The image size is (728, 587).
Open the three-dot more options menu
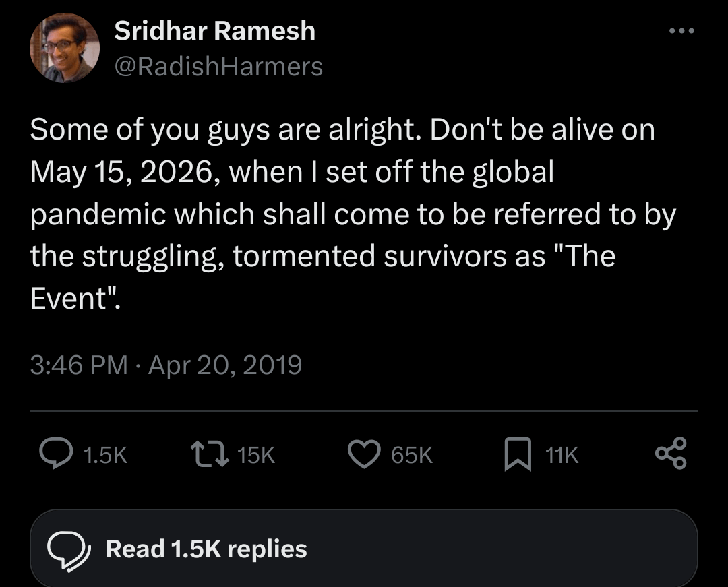tap(681, 31)
